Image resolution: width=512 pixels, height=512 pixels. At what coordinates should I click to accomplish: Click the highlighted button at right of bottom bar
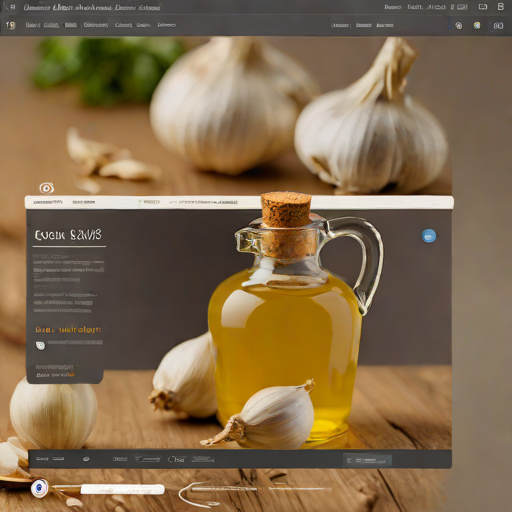[x=367, y=461]
